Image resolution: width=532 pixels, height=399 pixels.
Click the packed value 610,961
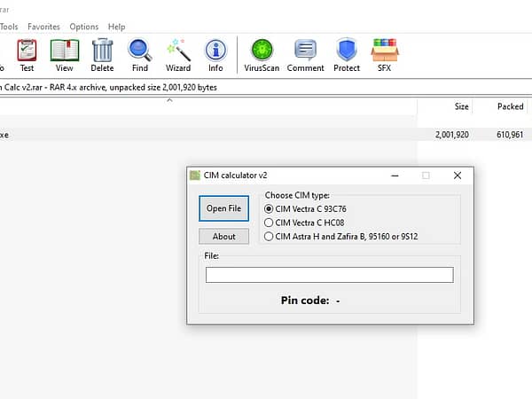tap(510, 135)
